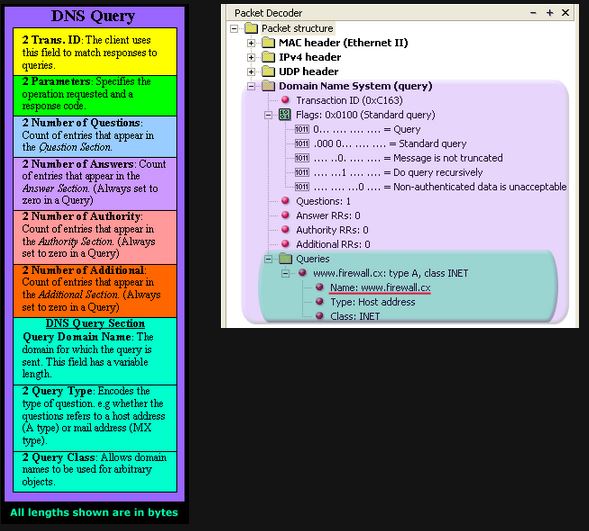This screenshot has width=589, height=531.
Task: Select the Packet structure tree label
Action: (x=297, y=29)
